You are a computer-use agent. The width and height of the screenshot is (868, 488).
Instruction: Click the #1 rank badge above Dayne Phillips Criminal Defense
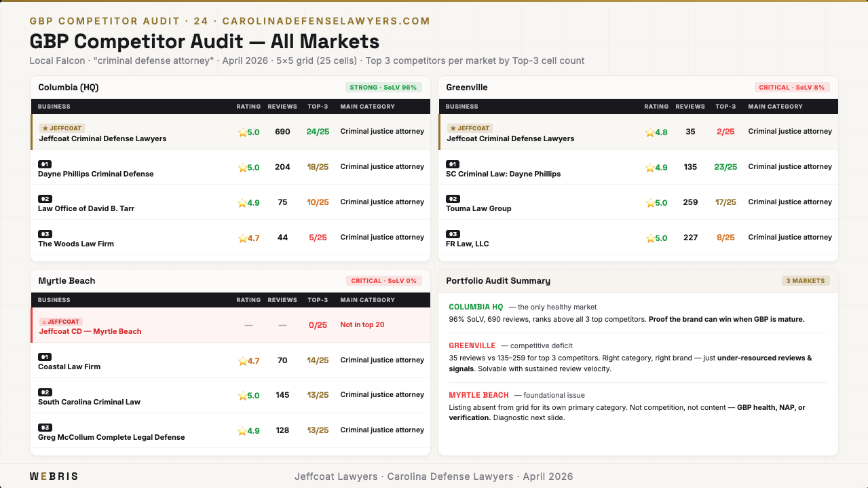click(45, 164)
